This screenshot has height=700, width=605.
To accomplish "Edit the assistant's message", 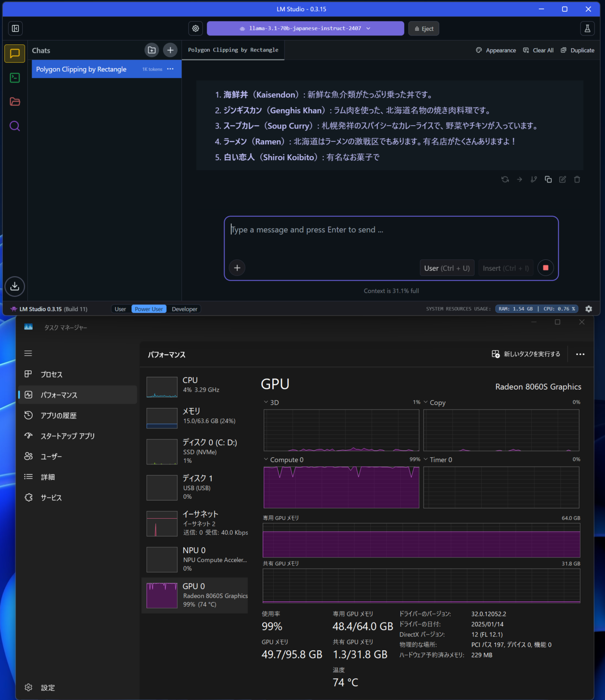I will (562, 179).
